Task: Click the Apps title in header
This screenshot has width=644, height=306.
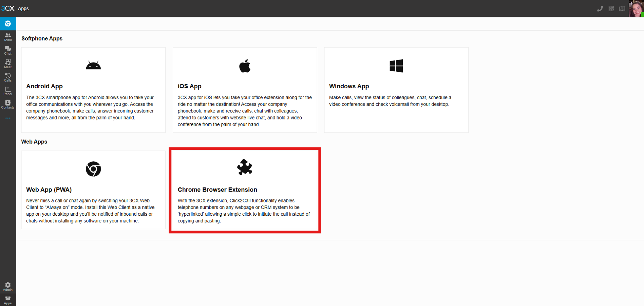Action: [x=23, y=8]
